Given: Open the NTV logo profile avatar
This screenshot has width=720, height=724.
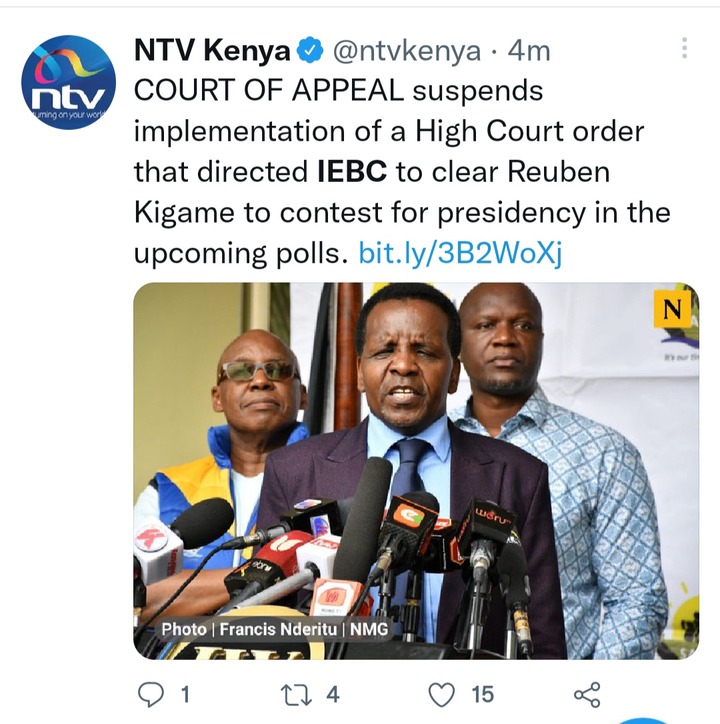Looking at the screenshot, I should (68, 82).
